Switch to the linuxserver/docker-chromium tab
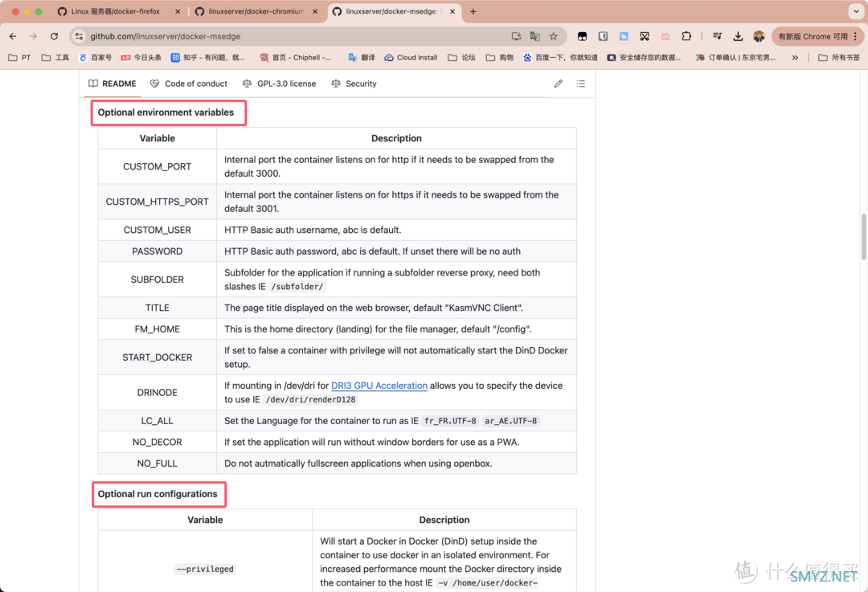Image resolution: width=868 pixels, height=592 pixels. 256,11
